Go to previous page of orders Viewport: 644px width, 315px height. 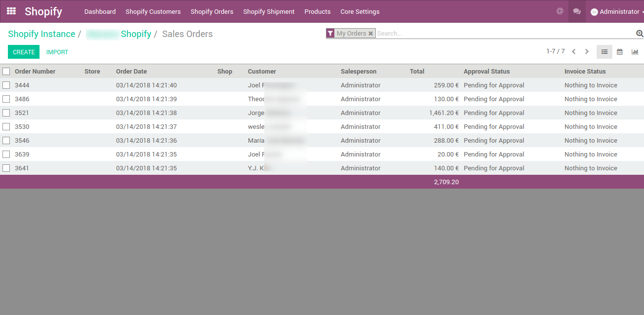[574, 52]
